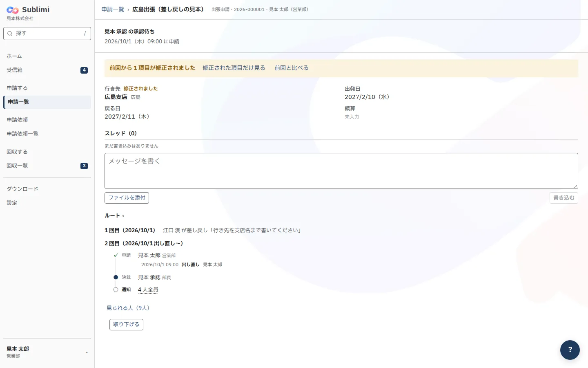
Task: Click the search magnifier icon
Action: 10,34
